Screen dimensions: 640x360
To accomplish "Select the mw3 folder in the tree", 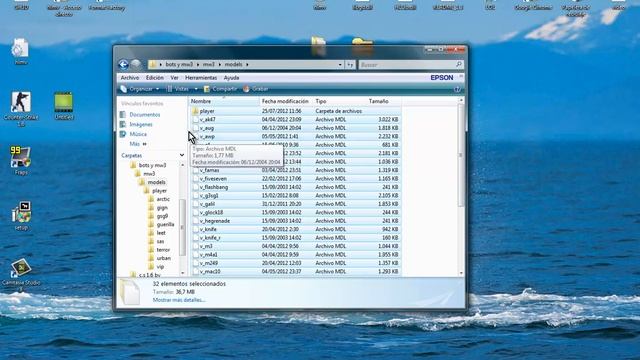I will pyautogui.click(x=149, y=174).
